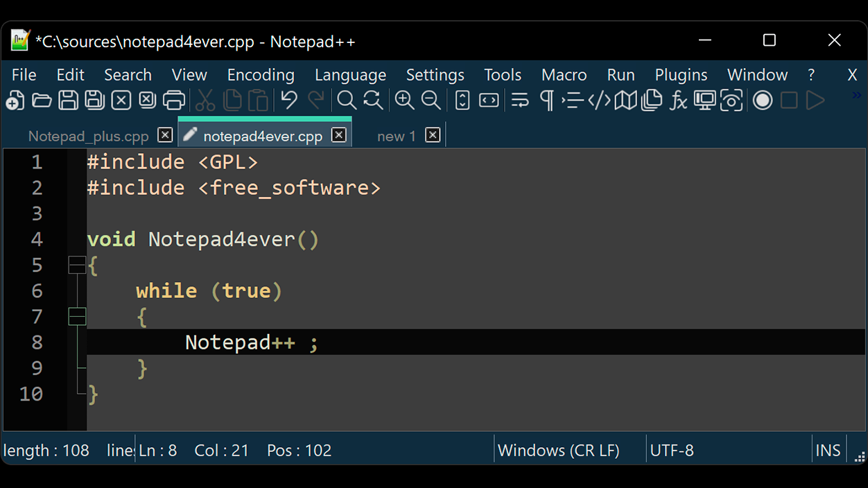Open the Language menu
This screenshot has width=868, height=488.
350,75
